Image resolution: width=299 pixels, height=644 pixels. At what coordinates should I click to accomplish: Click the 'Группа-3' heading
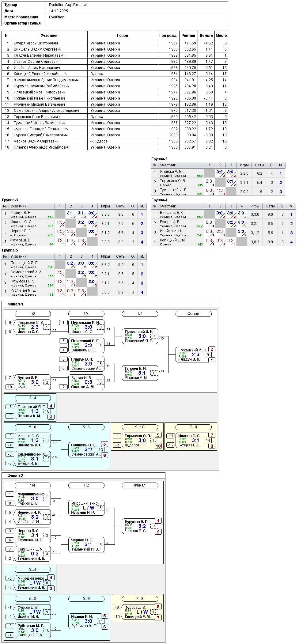coord(10,200)
